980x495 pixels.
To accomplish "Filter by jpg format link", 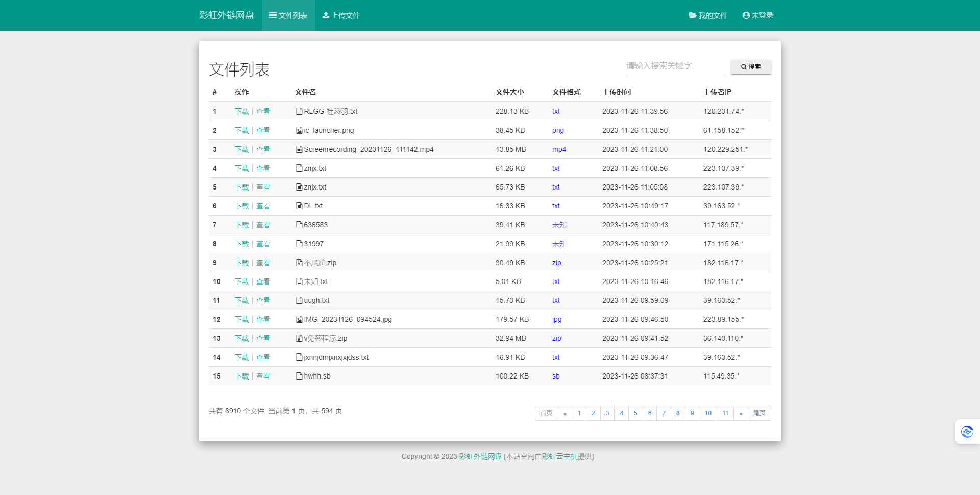I will coord(557,319).
